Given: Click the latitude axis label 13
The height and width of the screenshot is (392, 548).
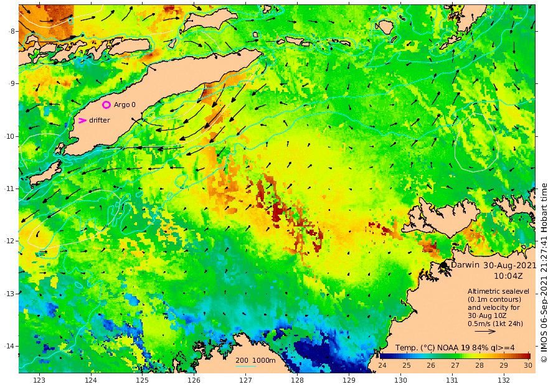Looking at the screenshot, I should point(11,294).
